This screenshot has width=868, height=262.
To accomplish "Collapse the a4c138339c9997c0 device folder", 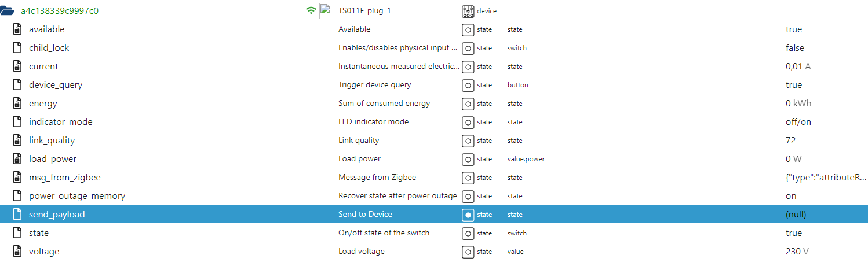I will [8, 11].
